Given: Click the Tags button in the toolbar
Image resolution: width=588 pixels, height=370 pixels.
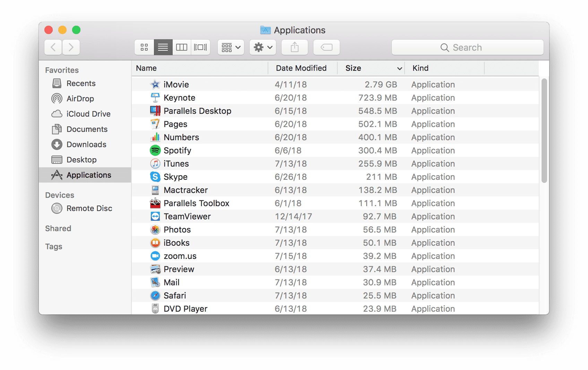Looking at the screenshot, I should pos(326,47).
